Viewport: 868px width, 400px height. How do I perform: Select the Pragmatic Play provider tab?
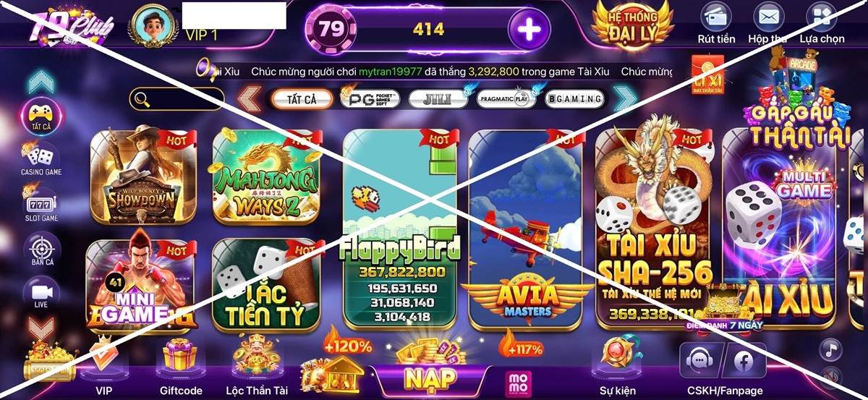pyautogui.click(x=506, y=98)
